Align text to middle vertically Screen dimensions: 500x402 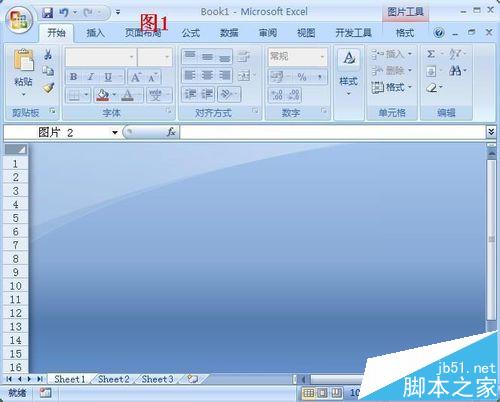coord(207,57)
